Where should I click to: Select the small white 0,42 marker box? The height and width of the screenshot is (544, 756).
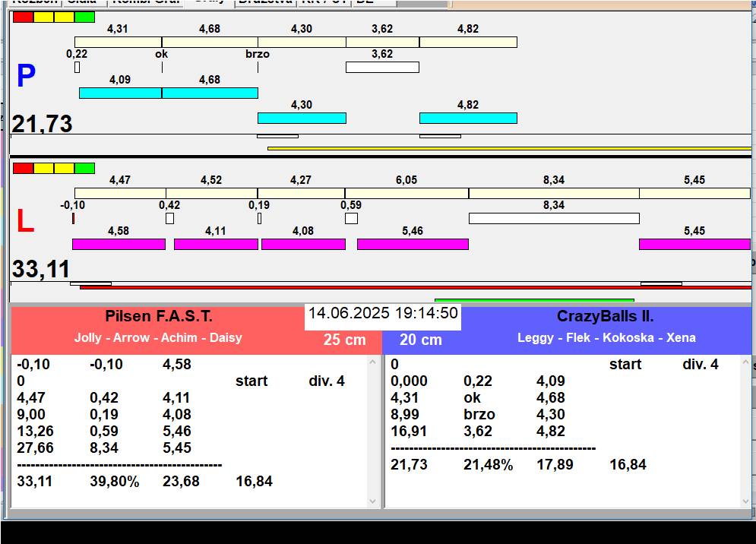pos(169,219)
